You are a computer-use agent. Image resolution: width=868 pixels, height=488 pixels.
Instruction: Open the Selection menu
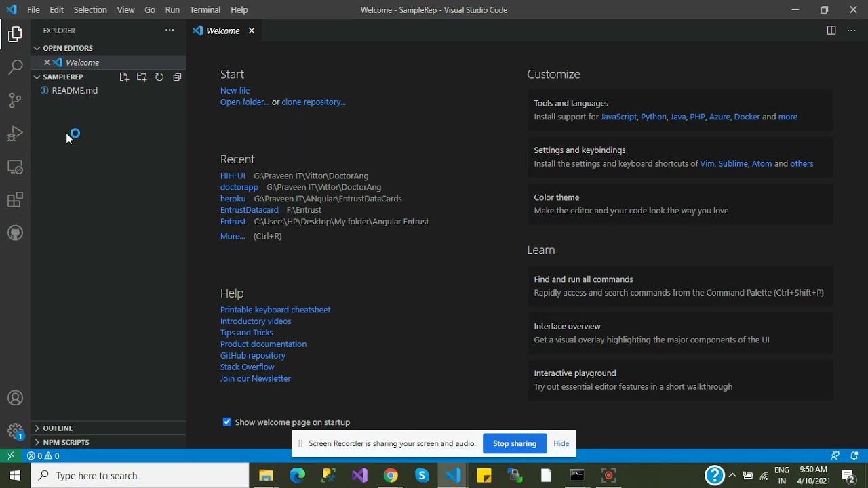pyautogui.click(x=90, y=10)
